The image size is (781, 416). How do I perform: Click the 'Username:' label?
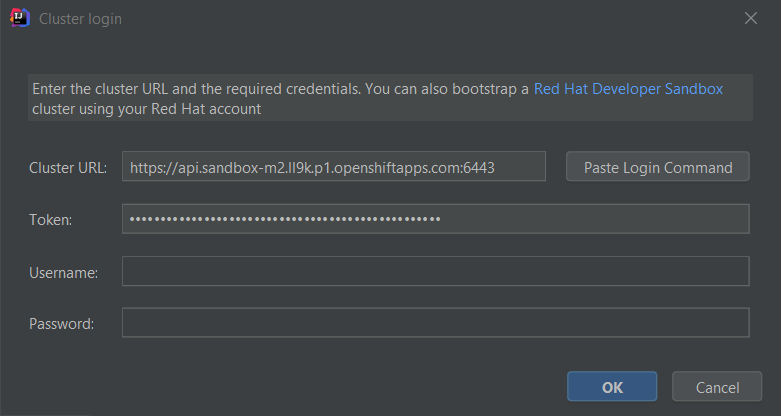tap(63, 273)
